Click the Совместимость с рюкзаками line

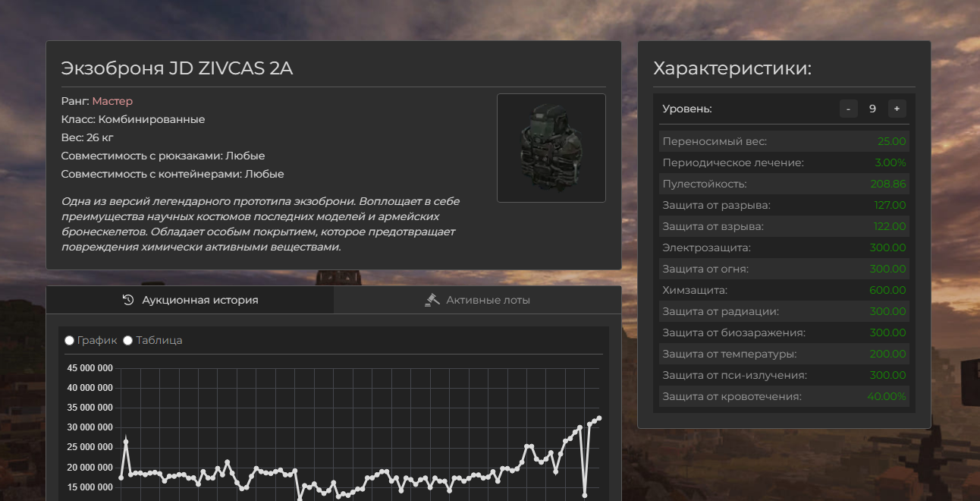[x=163, y=156]
